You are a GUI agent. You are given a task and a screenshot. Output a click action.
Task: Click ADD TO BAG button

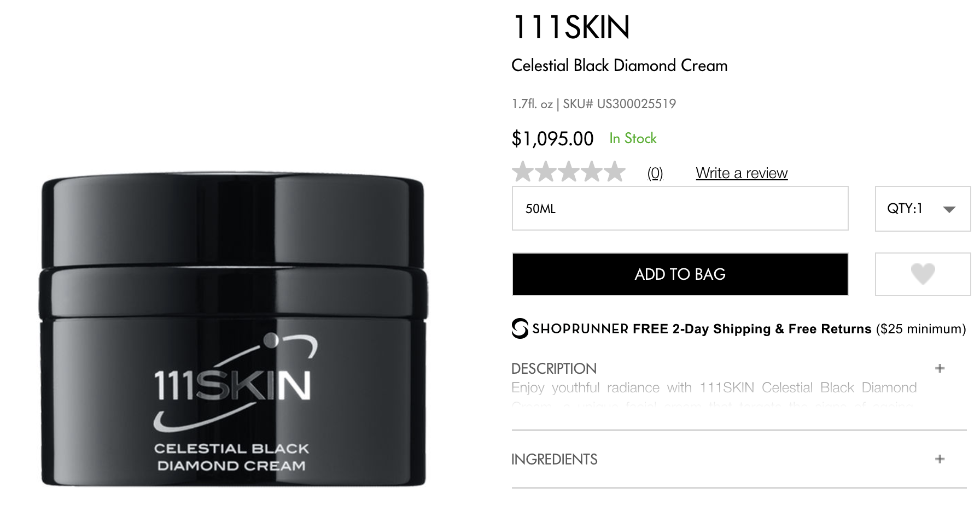[680, 274]
